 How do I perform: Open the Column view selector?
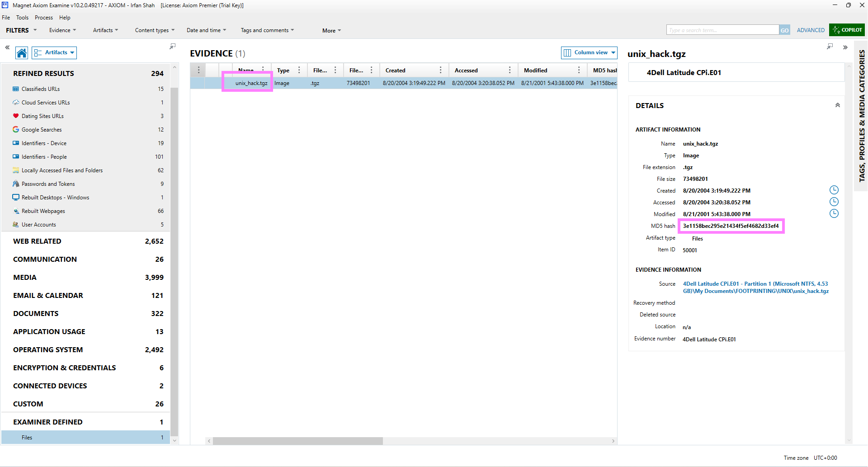[x=589, y=53]
